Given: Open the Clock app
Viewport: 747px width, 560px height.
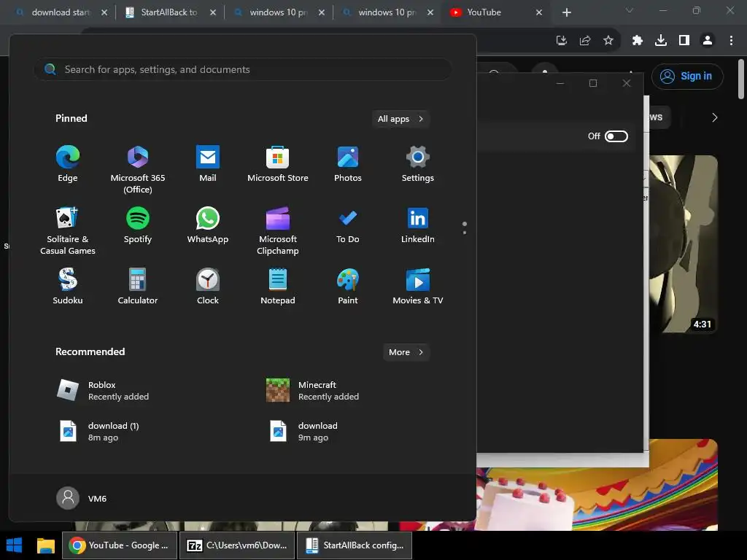Looking at the screenshot, I should (x=208, y=287).
